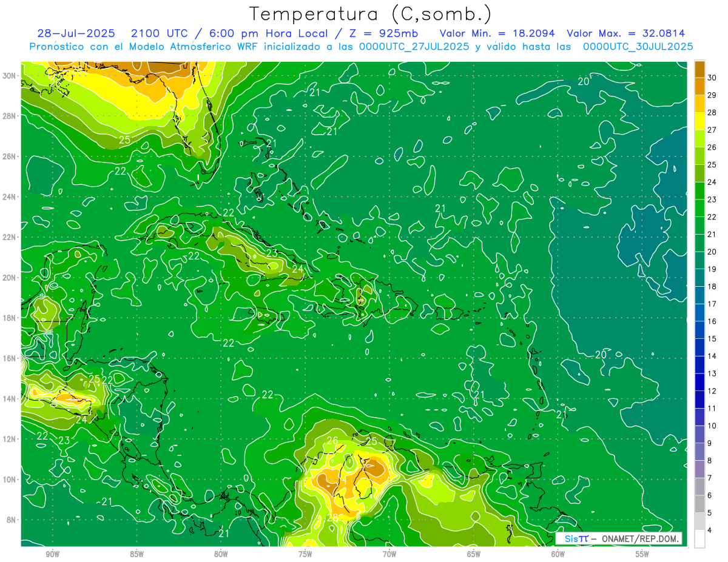Click the 75W longitude axis label
The image size is (728, 562).
coord(305,554)
